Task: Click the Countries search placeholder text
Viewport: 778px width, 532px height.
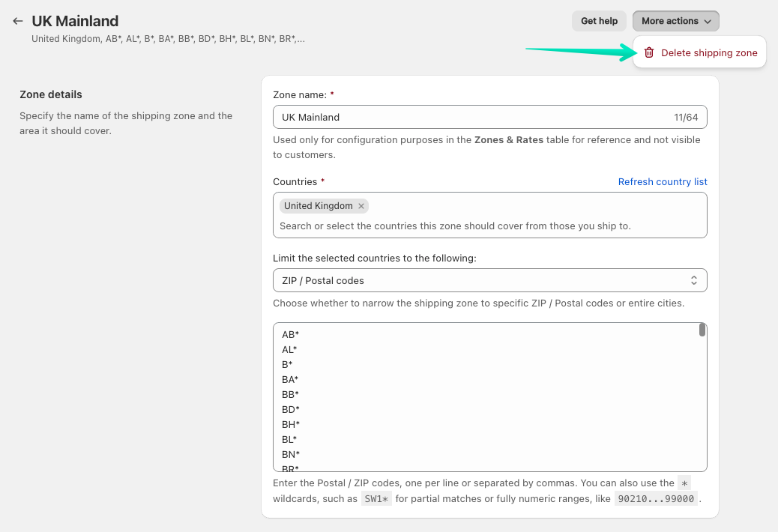Action: tap(455, 226)
